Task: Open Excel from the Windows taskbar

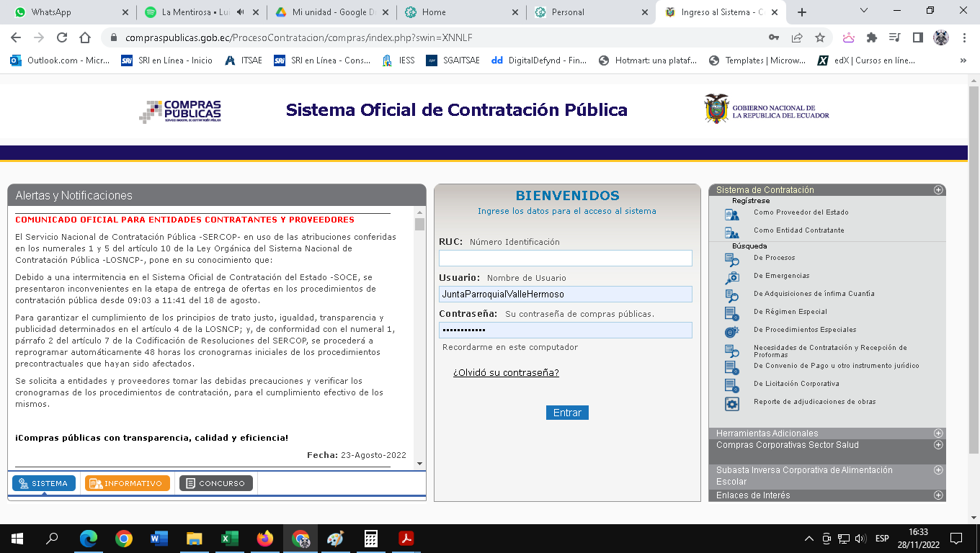Action: tap(230, 539)
